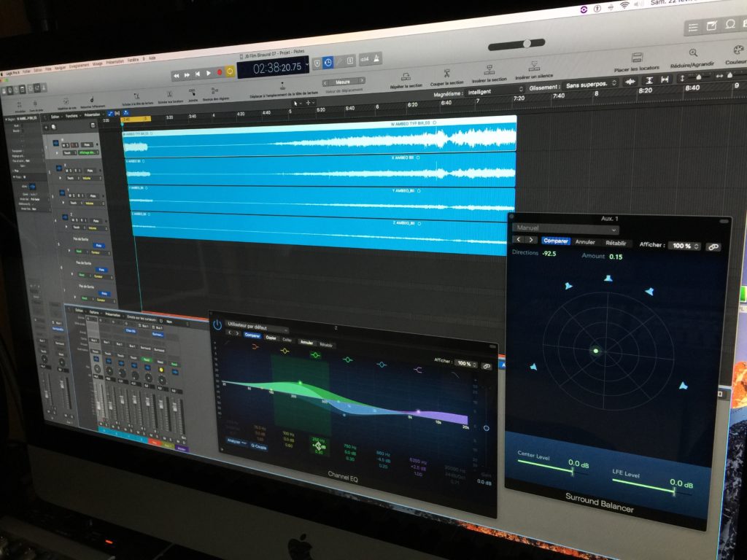
Task: Click the red Record button
Action: click(x=219, y=72)
